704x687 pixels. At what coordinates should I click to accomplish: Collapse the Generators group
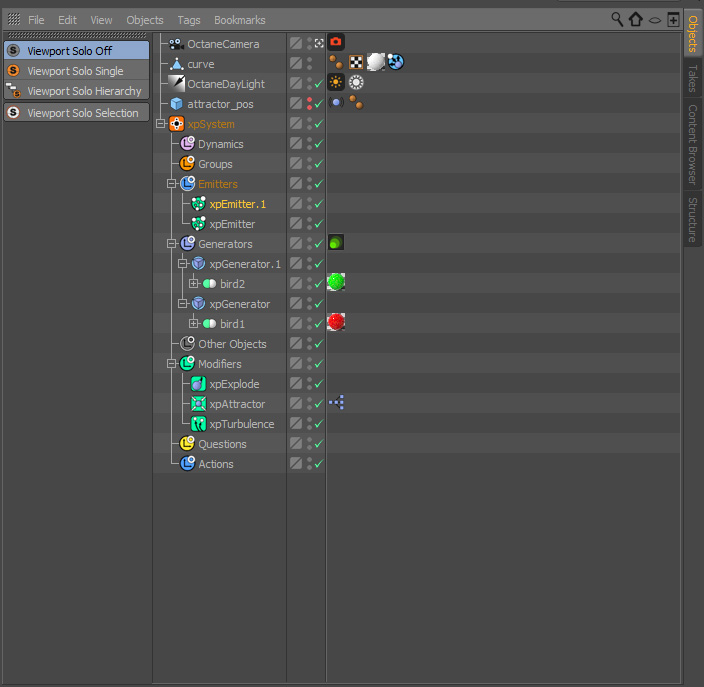coord(172,244)
